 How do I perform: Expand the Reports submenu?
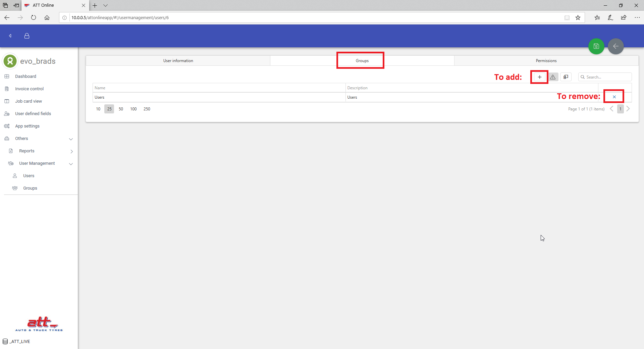tap(71, 151)
